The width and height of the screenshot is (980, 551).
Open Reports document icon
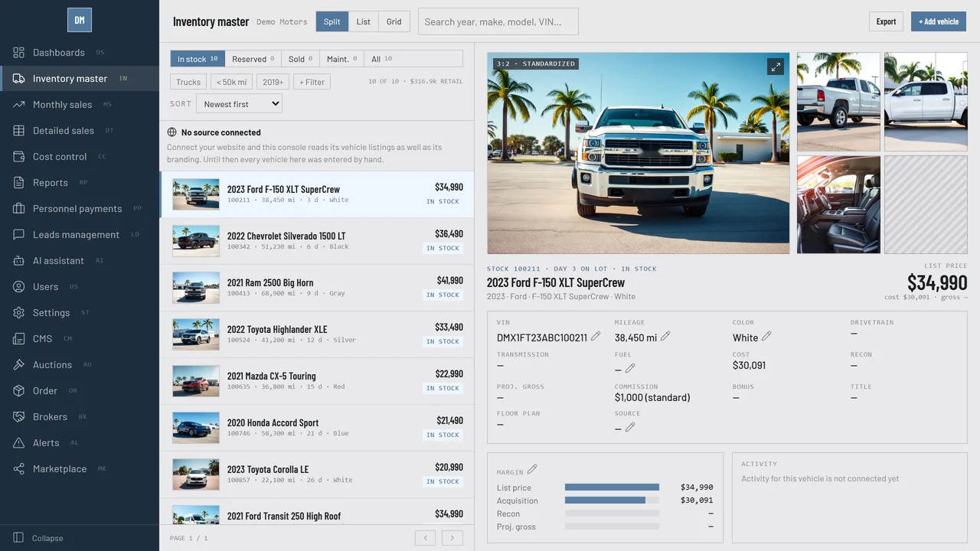click(18, 183)
